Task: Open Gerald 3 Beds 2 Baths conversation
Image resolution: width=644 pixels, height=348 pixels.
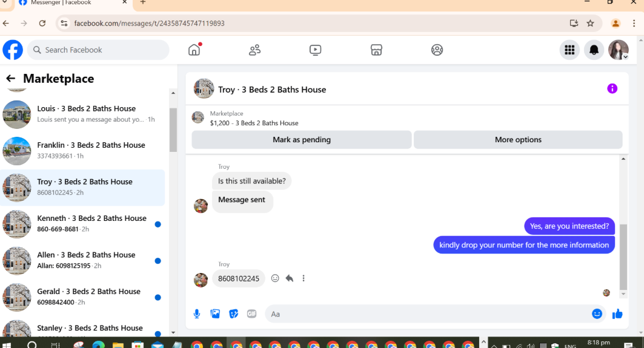Action: 82,297
